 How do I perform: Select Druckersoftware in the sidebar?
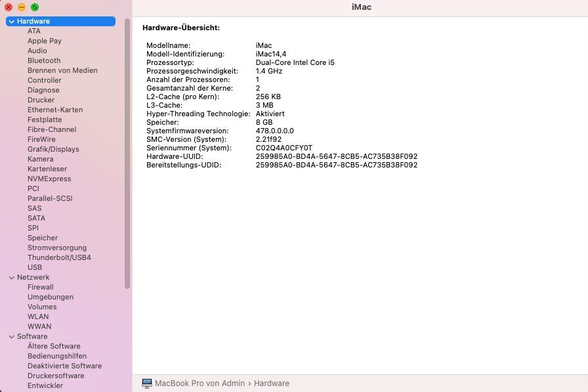(56, 376)
